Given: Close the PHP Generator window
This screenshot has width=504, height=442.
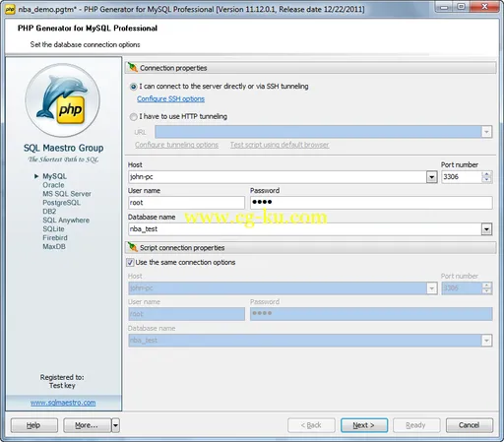Looking at the screenshot, I should click(x=484, y=7).
